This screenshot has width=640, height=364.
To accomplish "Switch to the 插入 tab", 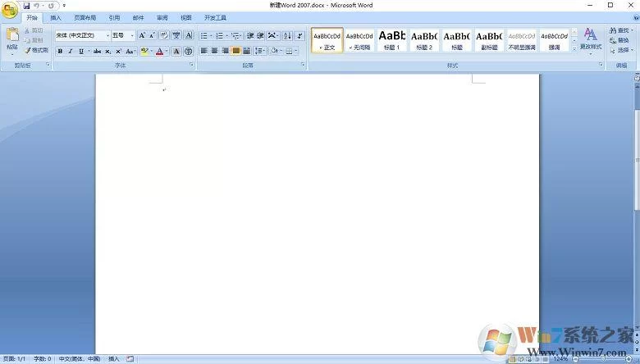I will pyautogui.click(x=56, y=17).
